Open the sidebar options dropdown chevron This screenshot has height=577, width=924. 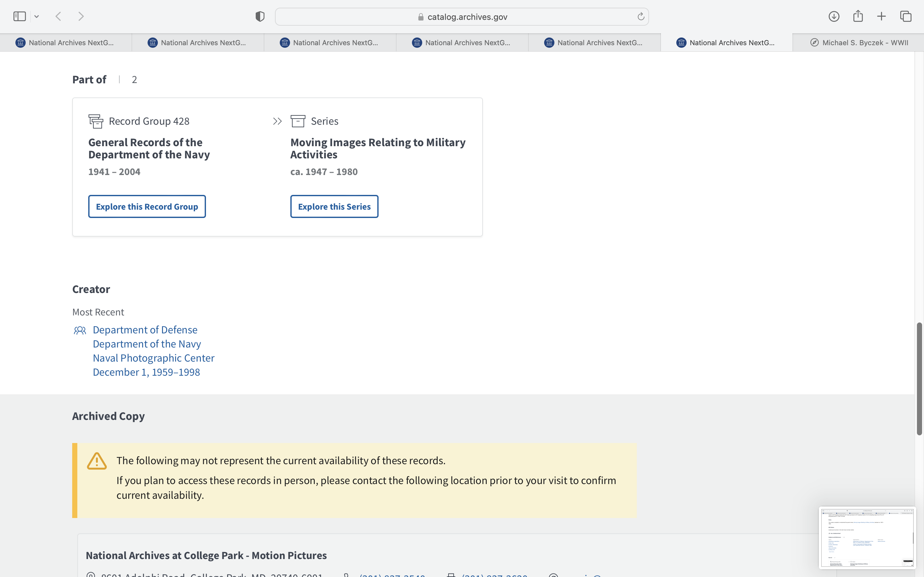(x=37, y=16)
